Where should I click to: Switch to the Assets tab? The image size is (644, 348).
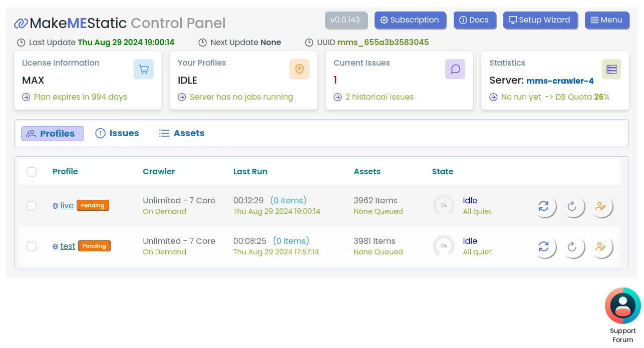(181, 133)
